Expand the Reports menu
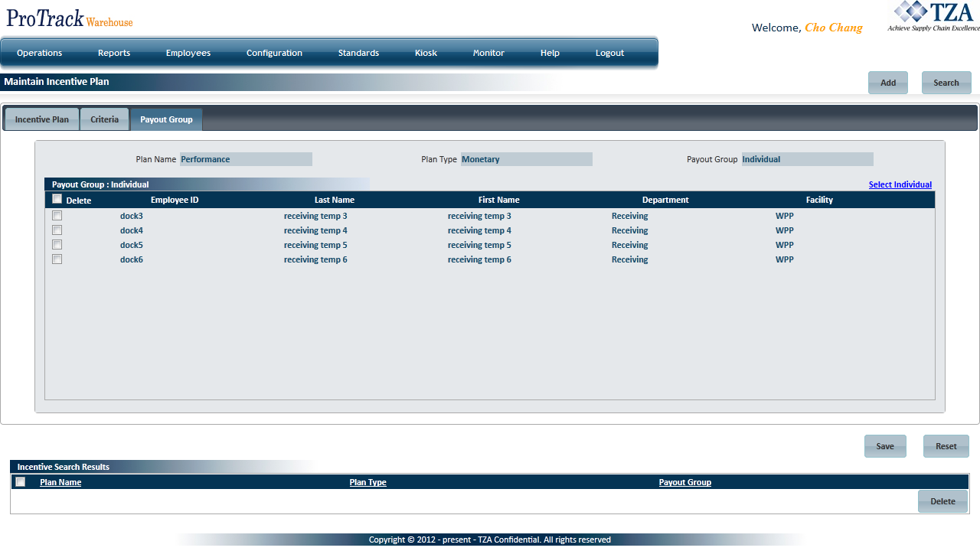Viewport: 980px width, 551px height. tap(114, 53)
